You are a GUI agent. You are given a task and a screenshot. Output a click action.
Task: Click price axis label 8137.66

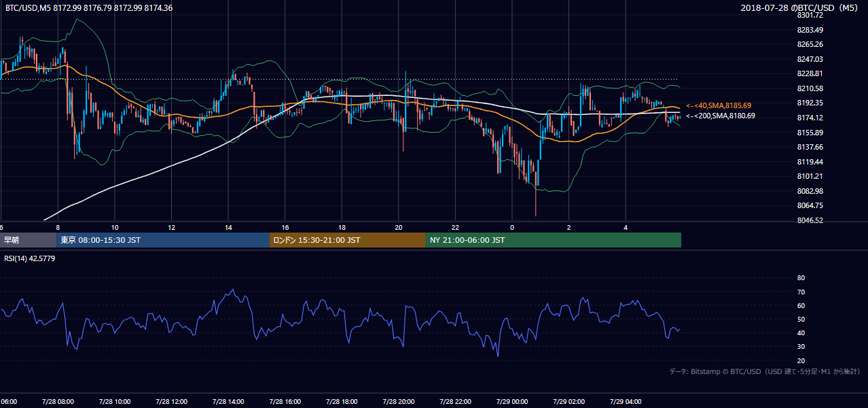(810, 147)
